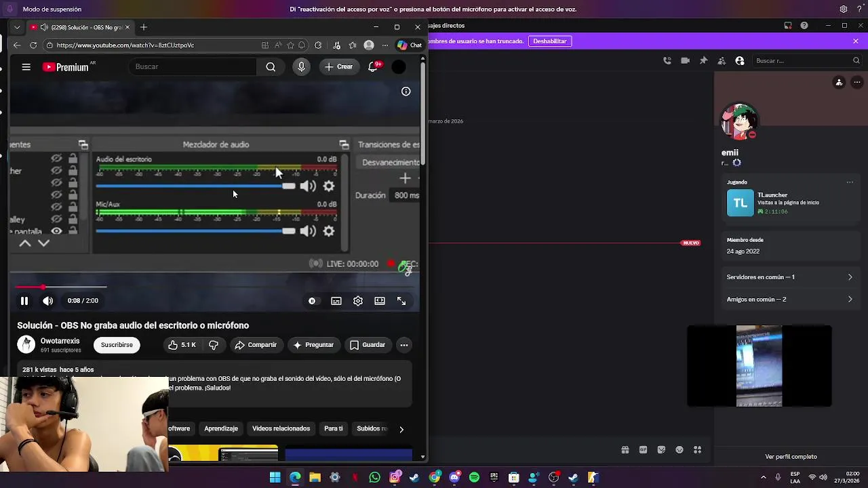868x488 pixels.
Task: Add page to favorites with star icon
Action: pyautogui.click(x=290, y=45)
